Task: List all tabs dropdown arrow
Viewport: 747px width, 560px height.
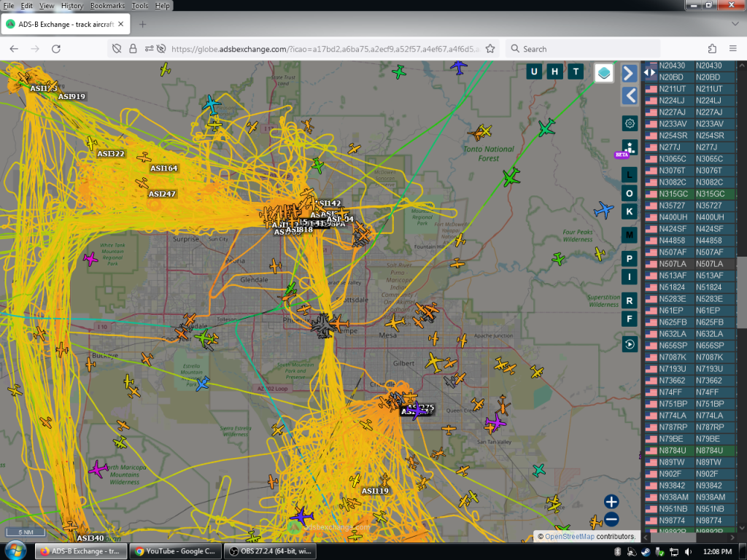Action: [734, 24]
